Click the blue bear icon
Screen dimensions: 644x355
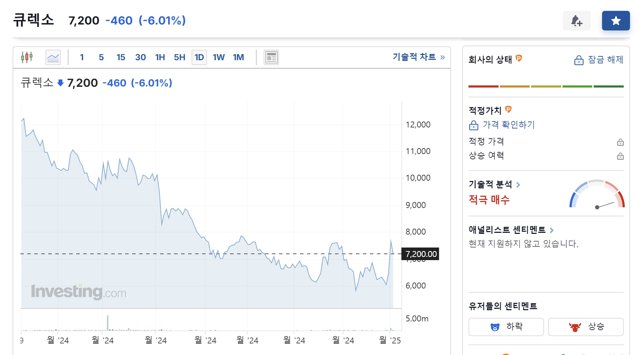(495, 327)
